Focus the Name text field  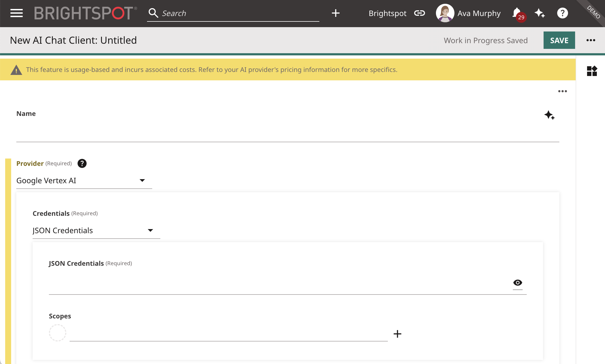click(x=288, y=132)
